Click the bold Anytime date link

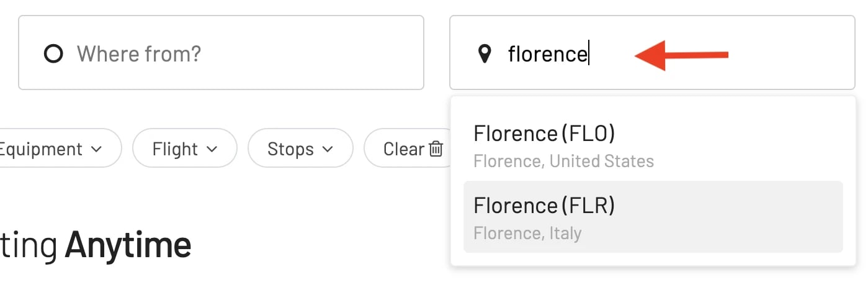coord(128,245)
